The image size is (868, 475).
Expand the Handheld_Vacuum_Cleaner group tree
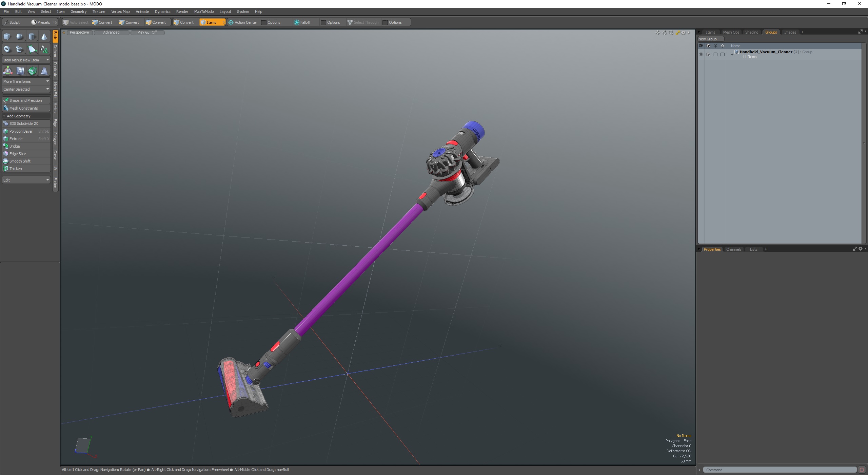(x=732, y=54)
